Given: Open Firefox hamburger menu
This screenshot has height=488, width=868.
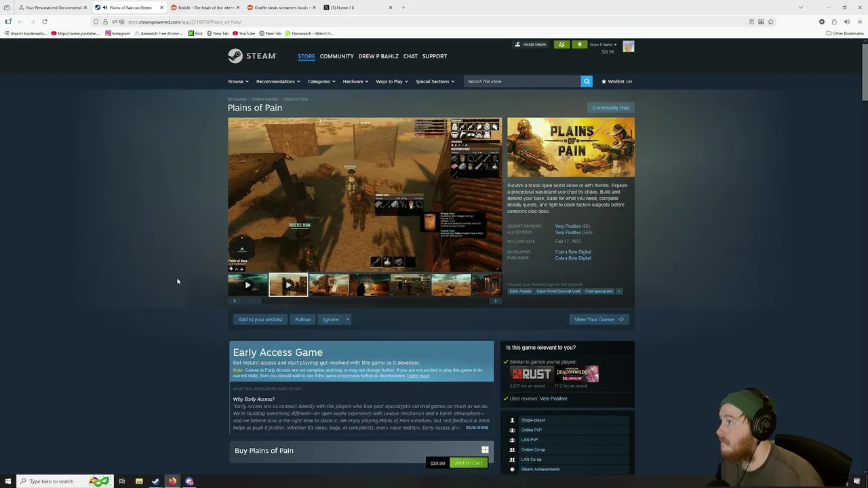Looking at the screenshot, I should 859,22.
